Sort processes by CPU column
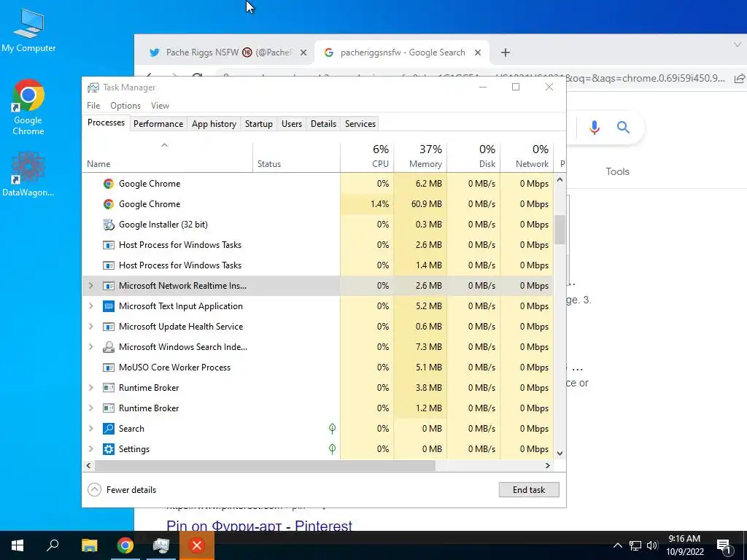This screenshot has width=747, height=560. click(368, 157)
